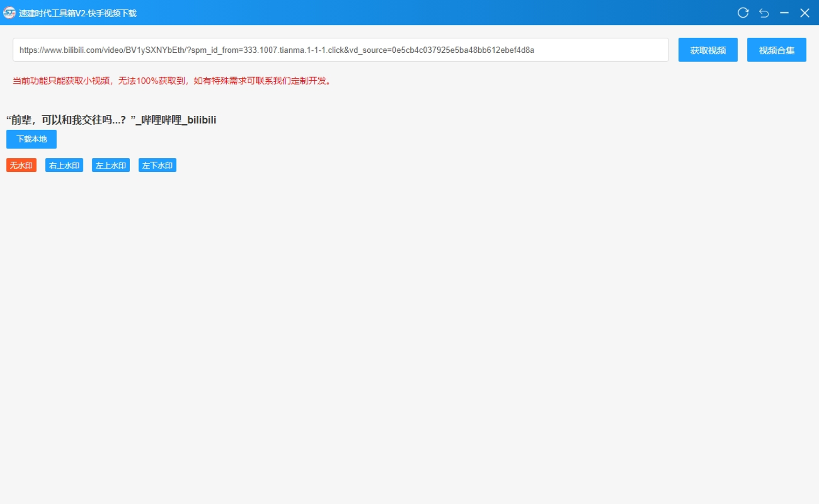Minimize the toolbox window
Viewport: 819px width, 504px height.
tap(784, 13)
